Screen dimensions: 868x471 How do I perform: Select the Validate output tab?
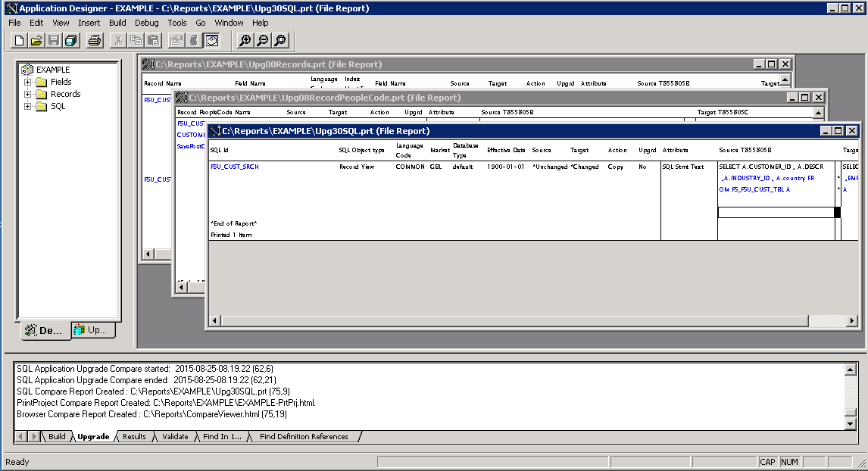tap(175, 437)
